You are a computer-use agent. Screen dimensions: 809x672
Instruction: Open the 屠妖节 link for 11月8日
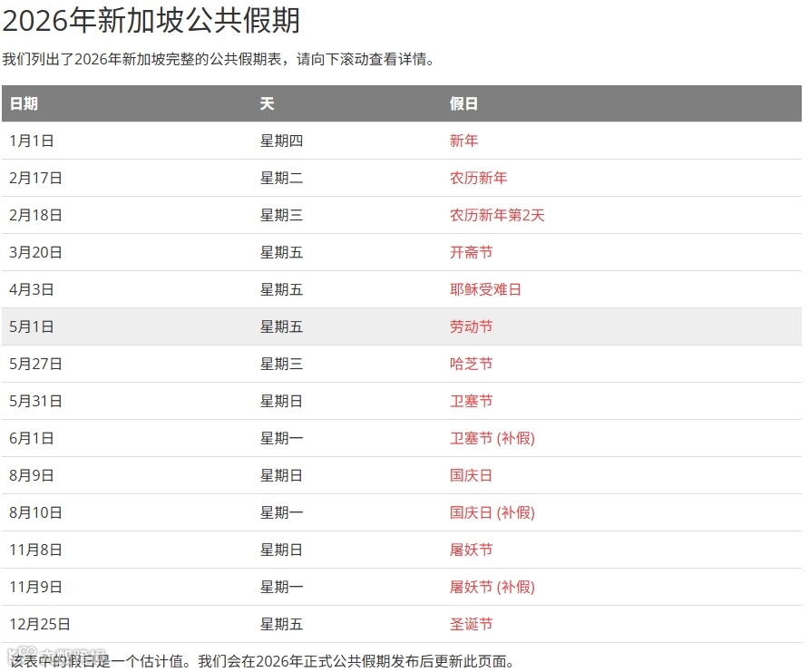[471, 550]
